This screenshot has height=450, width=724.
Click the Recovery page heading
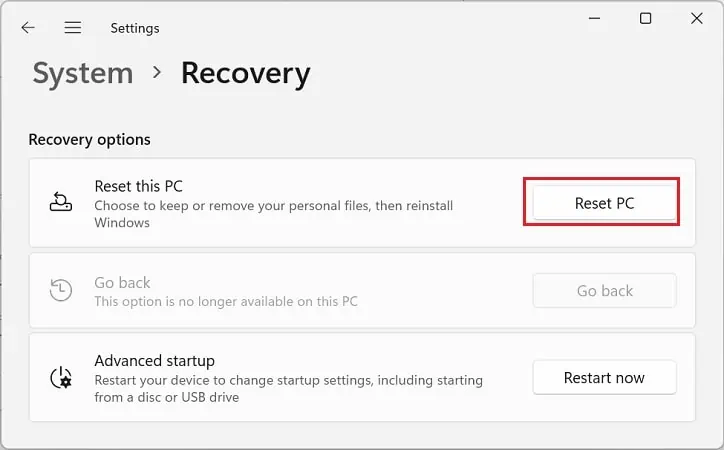pyautogui.click(x=245, y=73)
